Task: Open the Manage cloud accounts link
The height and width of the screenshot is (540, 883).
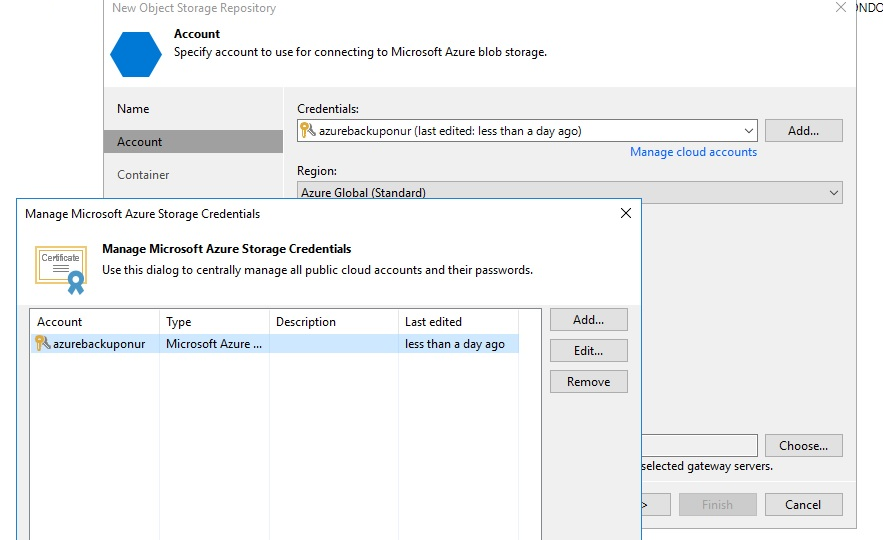Action: click(693, 152)
